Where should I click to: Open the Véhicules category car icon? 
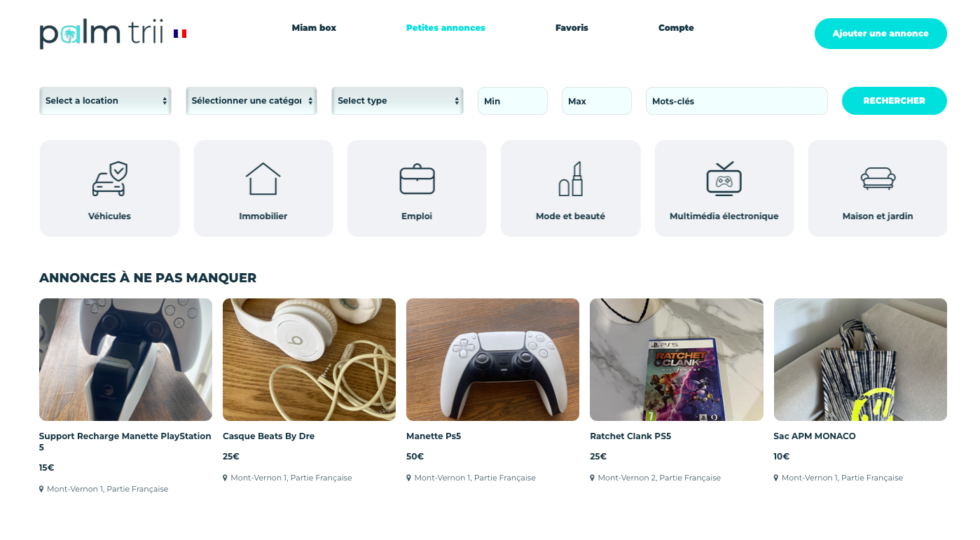coord(110,179)
